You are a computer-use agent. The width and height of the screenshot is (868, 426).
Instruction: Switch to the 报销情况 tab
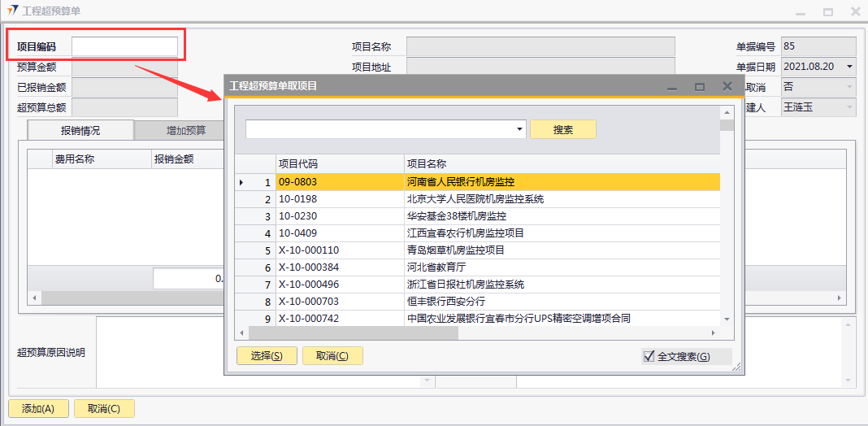pos(80,130)
